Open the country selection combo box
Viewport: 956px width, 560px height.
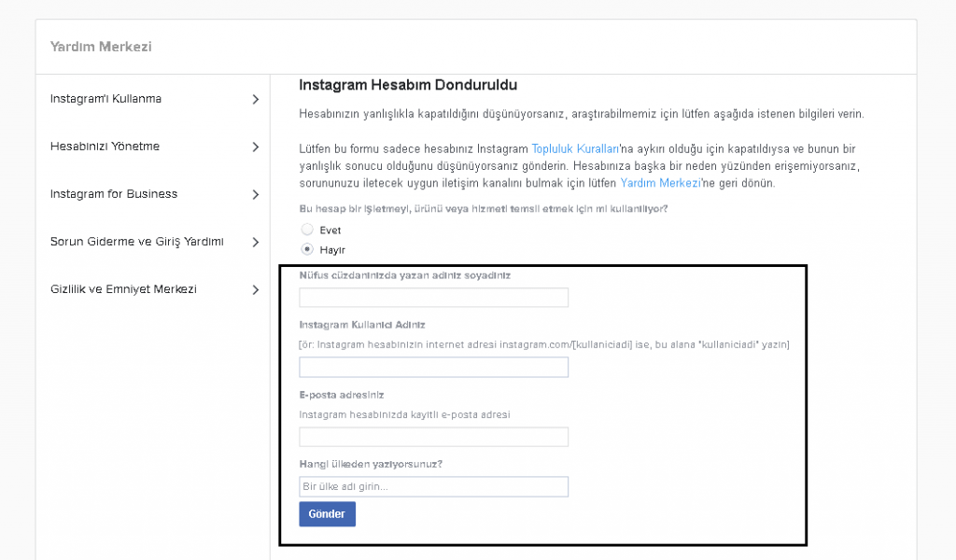(433, 486)
